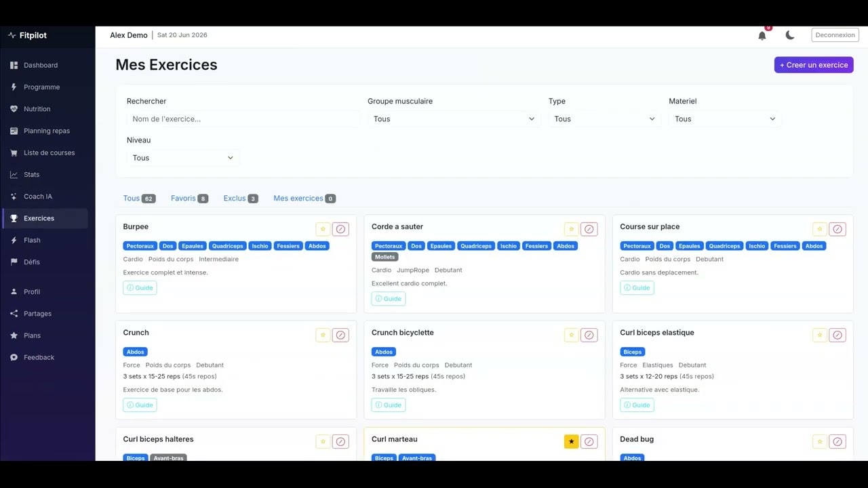The height and width of the screenshot is (488, 868).
Task: Open Curl biceps elastique Guide
Action: [x=637, y=405]
